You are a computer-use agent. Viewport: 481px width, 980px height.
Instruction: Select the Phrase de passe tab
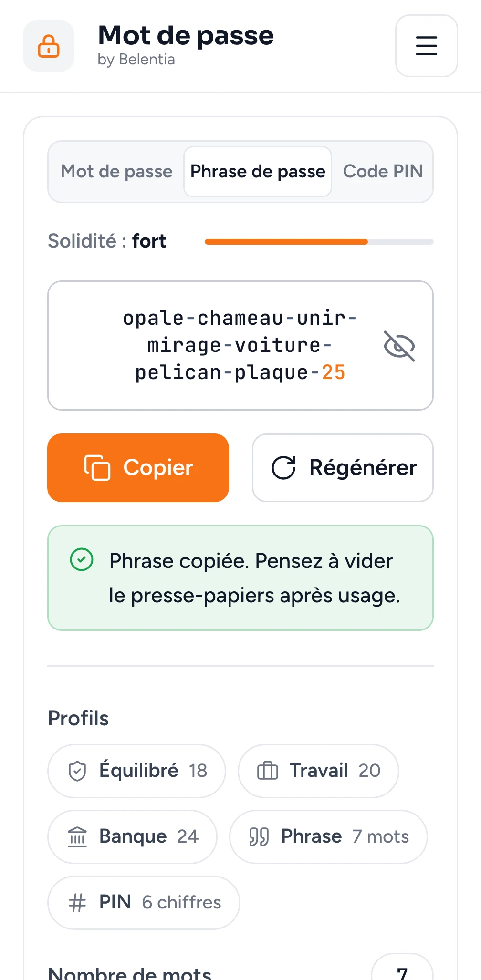point(258,172)
